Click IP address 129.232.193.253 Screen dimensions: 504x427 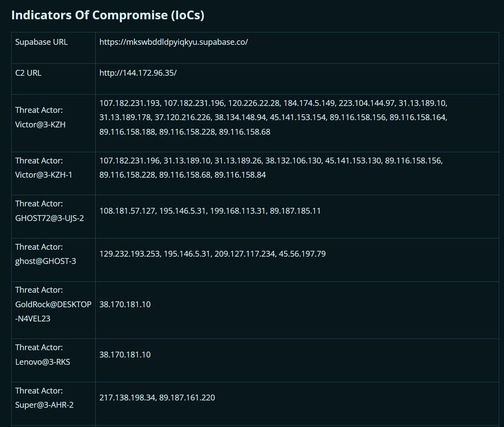130,254
